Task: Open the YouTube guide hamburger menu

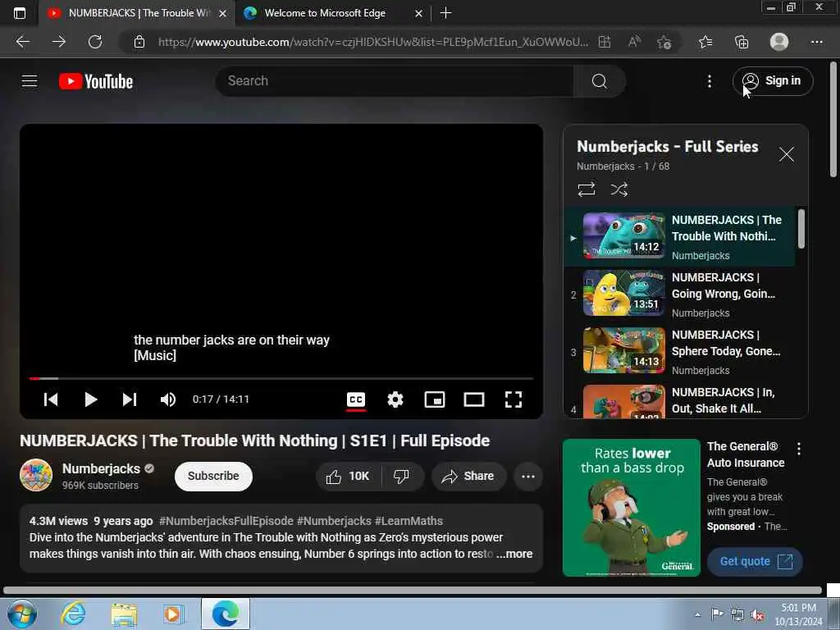Action: pyautogui.click(x=30, y=81)
